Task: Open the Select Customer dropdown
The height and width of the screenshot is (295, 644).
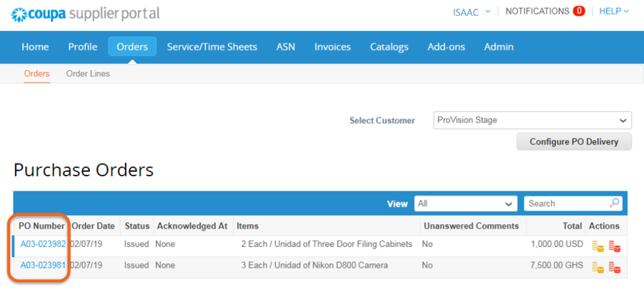Action: coord(532,120)
